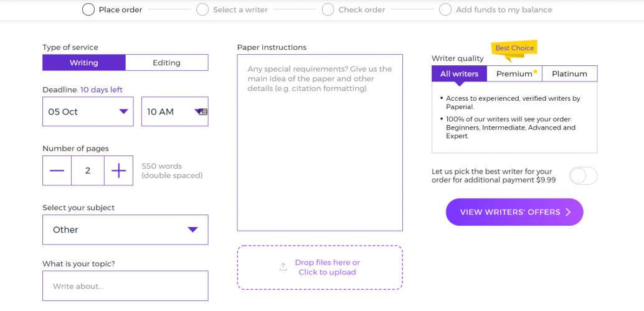This screenshot has height=311, width=644.
Task: Click the Paper instructions text area
Action: pyautogui.click(x=320, y=143)
